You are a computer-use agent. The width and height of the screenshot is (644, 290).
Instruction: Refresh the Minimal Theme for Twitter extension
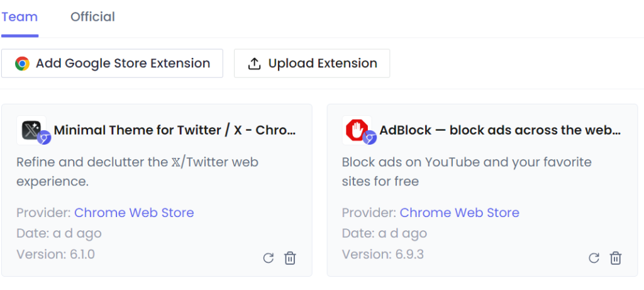(x=268, y=258)
